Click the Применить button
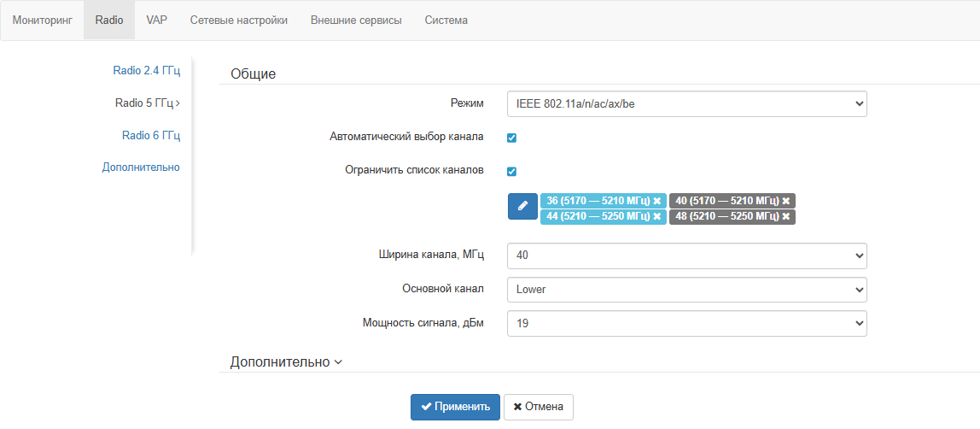This screenshot has width=980, height=429. 455,407
